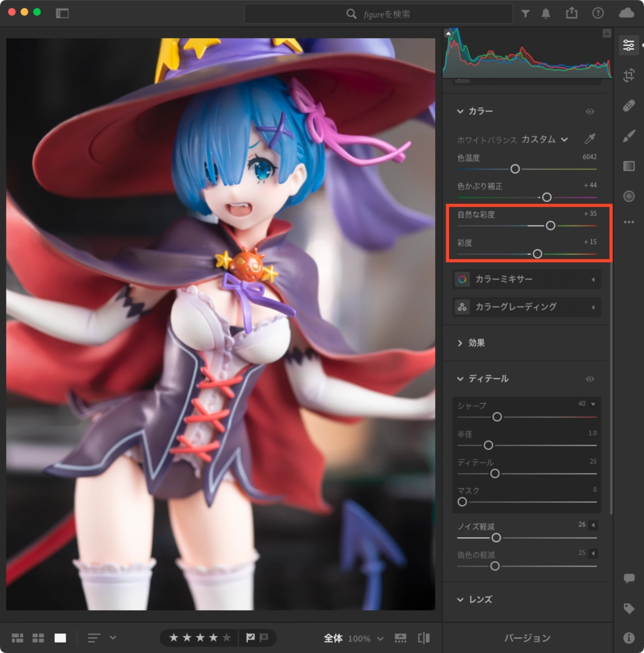Open the comments speech bubble icon
This screenshot has height=653, width=644.
(x=629, y=578)
